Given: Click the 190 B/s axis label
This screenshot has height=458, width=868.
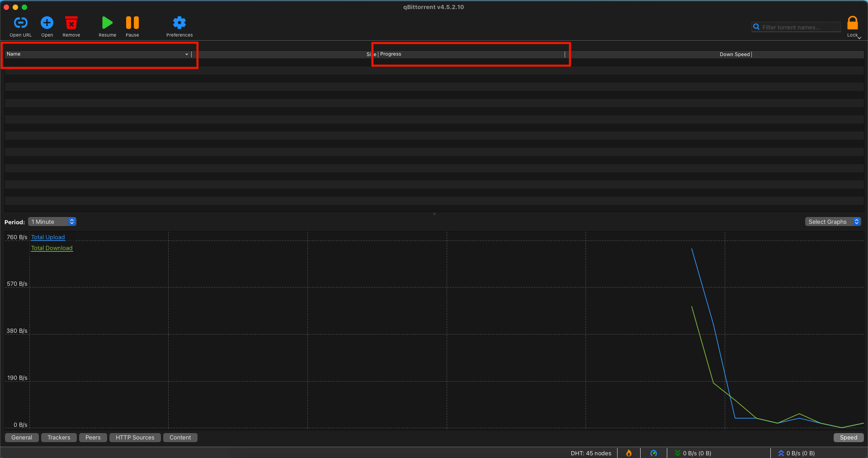Looking at the screenshot, I should (17, 378).
